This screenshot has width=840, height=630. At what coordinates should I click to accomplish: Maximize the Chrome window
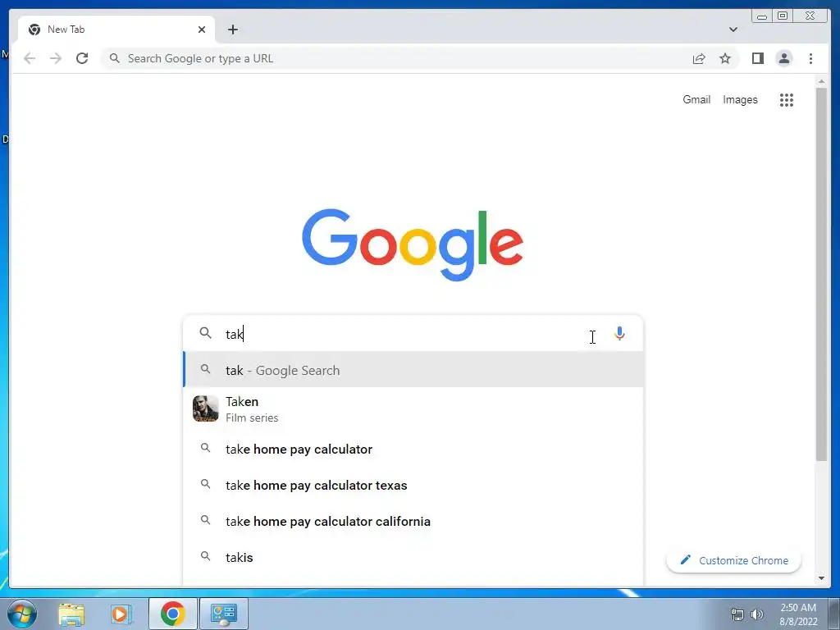coord(783,16)
